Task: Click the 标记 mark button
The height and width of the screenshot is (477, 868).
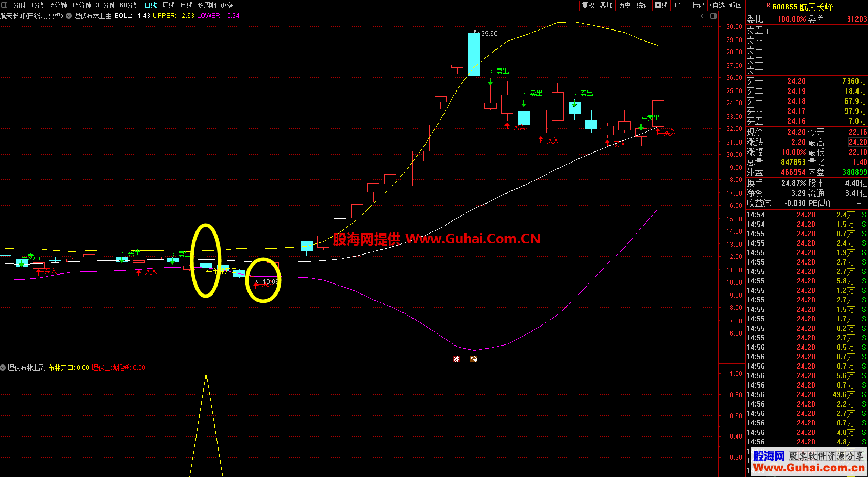Action: coord(698,5)
